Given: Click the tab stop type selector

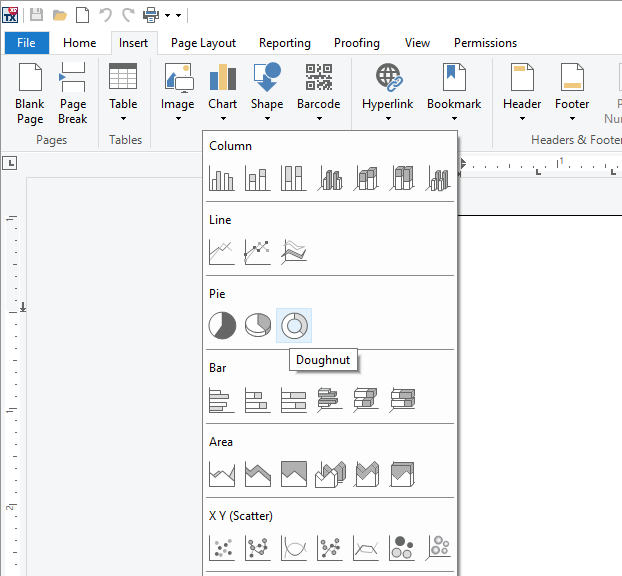Looking at the screenshot, I should click(x=10, y=163).
